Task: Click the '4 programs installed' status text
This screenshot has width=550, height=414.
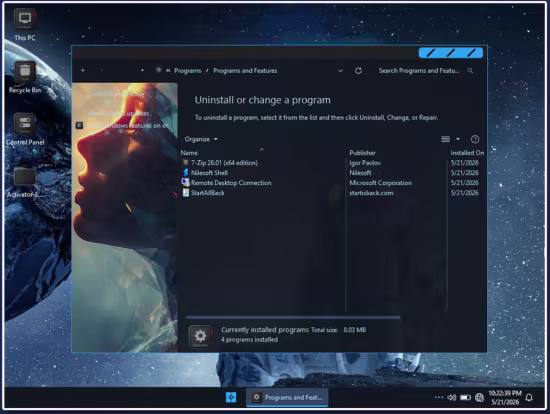Action: tap(249, 340)
